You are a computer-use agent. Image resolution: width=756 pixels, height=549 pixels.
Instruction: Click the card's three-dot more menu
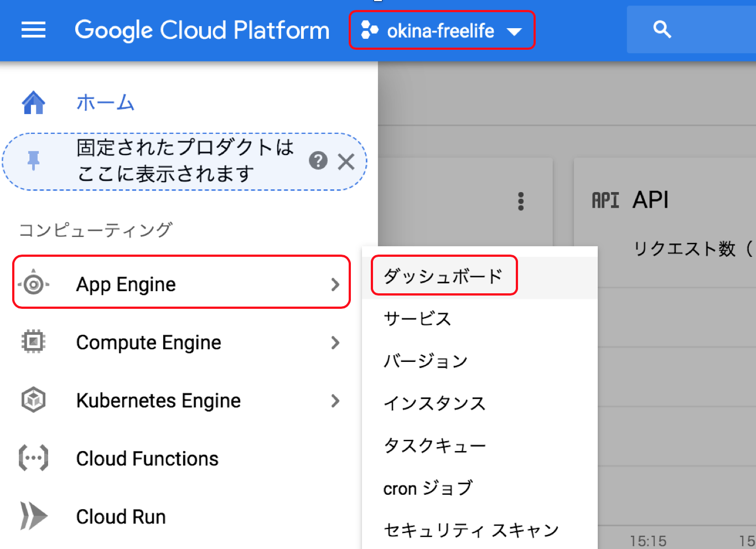520,201
